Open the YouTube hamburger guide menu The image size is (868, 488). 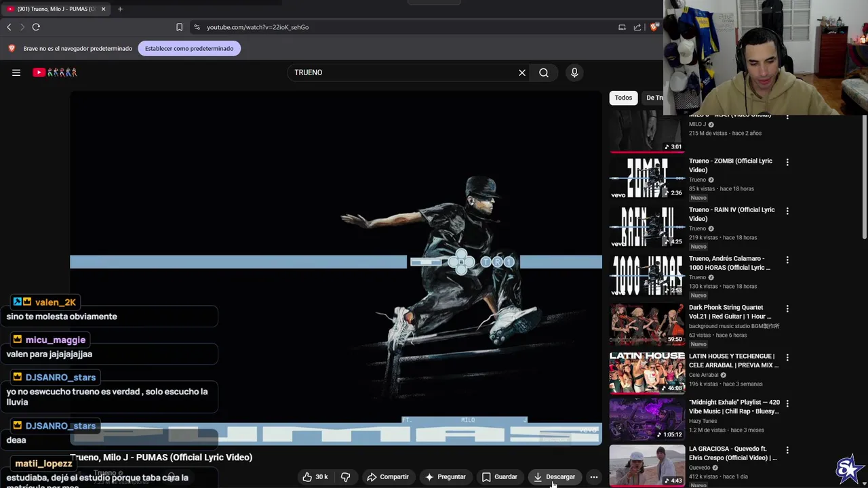click(x=16, y=73)
